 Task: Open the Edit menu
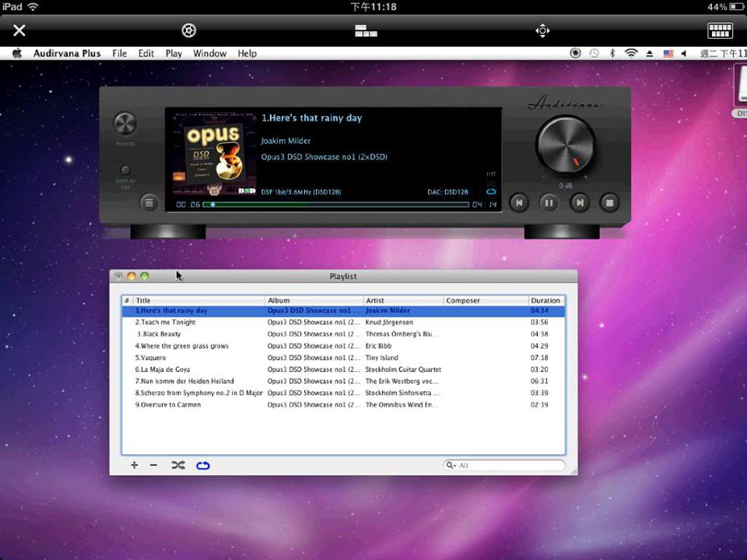tap(146, 54)
